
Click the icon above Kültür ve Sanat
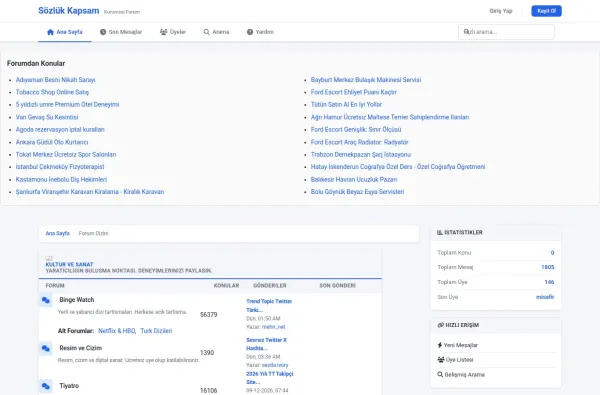pos(49,258)
